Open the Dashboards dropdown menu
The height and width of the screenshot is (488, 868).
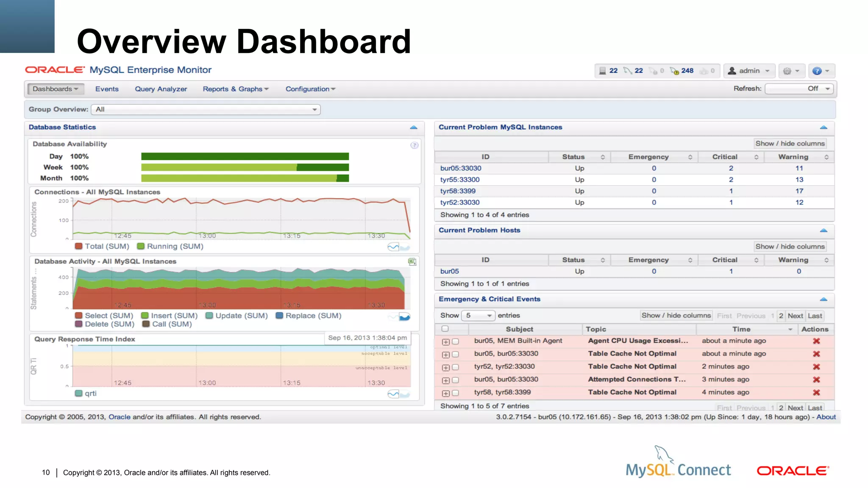(56, 89)
